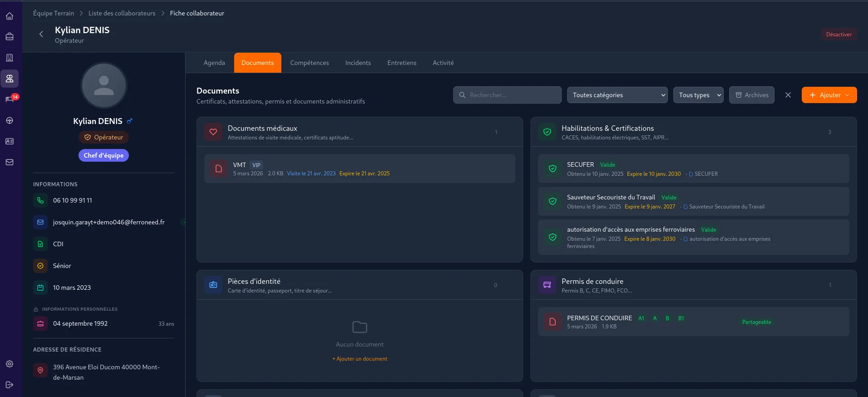Click the ID card icon of Pièces d'identité

tap(213, 285)
